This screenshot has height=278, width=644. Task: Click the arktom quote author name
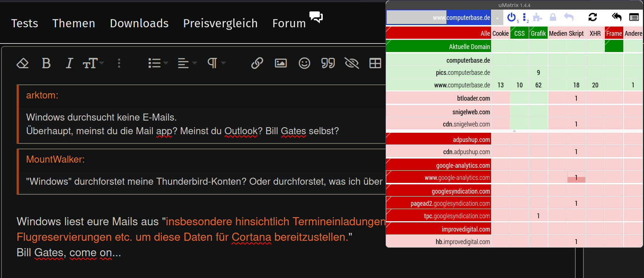42,95
